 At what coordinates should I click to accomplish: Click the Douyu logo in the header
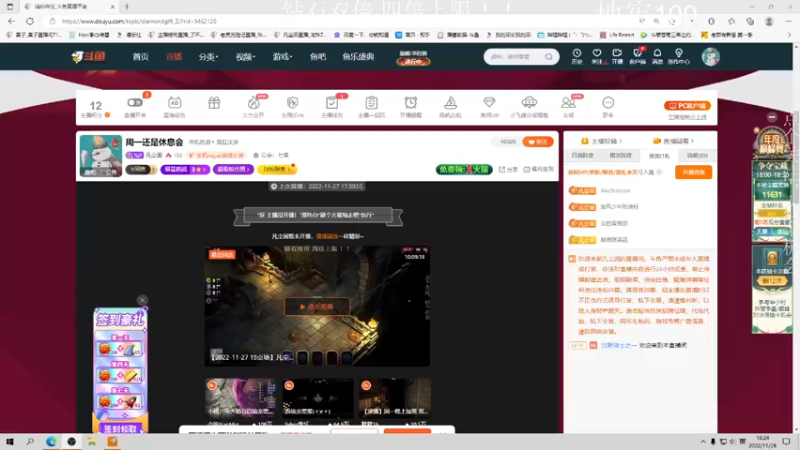(88, 56)
